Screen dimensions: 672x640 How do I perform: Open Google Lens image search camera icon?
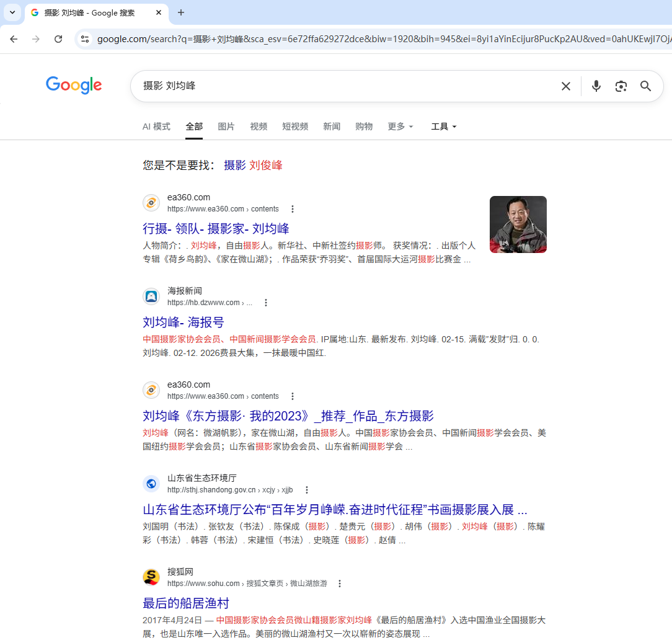[621, 86]
